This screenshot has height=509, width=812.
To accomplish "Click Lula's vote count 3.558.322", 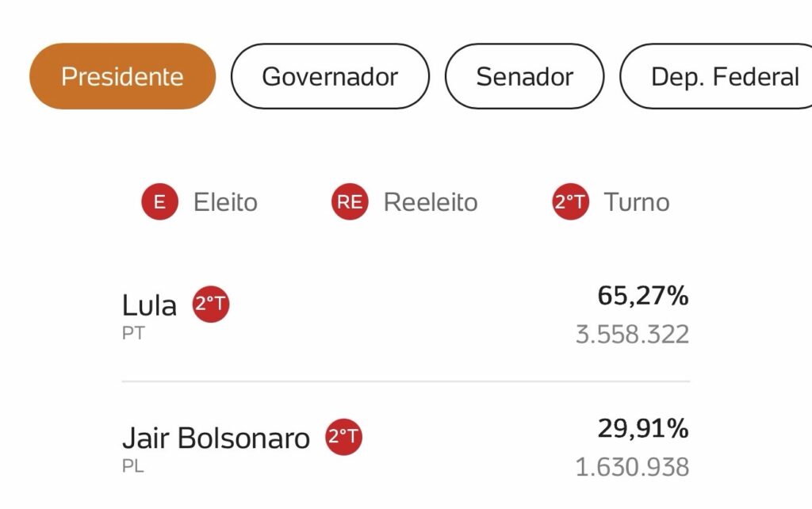I will [632, 334].
